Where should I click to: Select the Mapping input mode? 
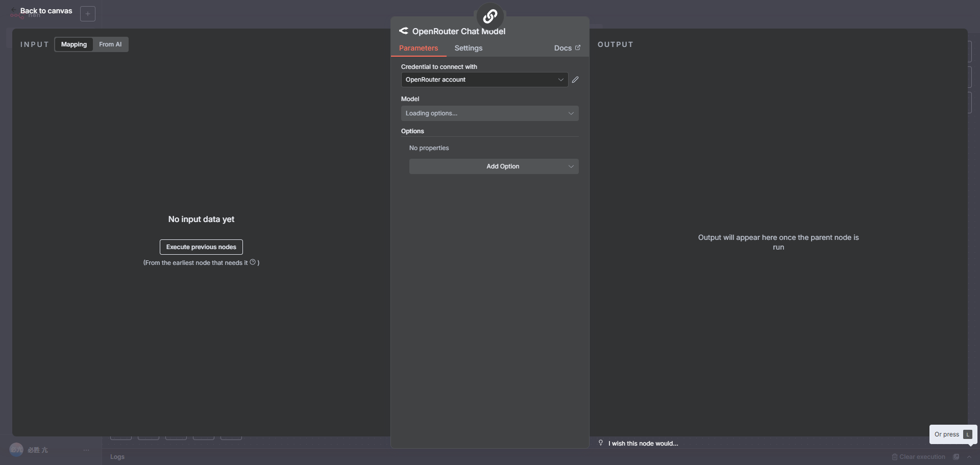click(74, 44)
